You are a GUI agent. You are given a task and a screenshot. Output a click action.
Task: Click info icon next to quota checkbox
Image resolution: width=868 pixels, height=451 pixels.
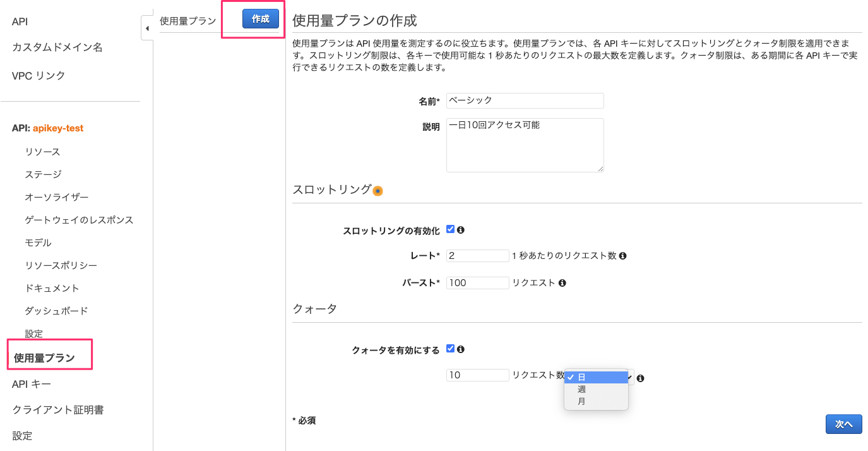pyautogui.click(x=461, y=349)
